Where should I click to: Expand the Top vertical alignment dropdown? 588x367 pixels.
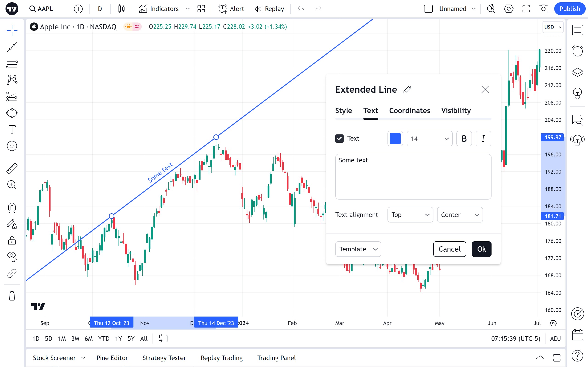[x=410, y=215]
